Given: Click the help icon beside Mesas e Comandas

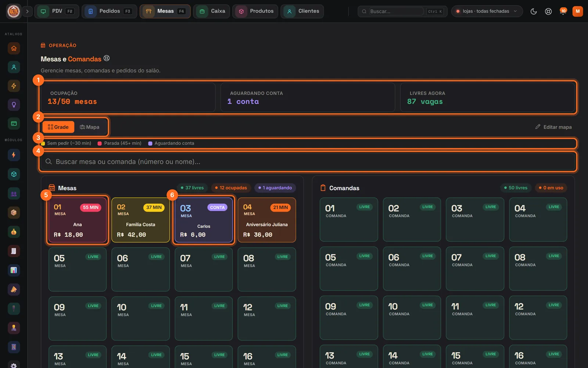Looking at the screenshot, I should pos(107,58).
